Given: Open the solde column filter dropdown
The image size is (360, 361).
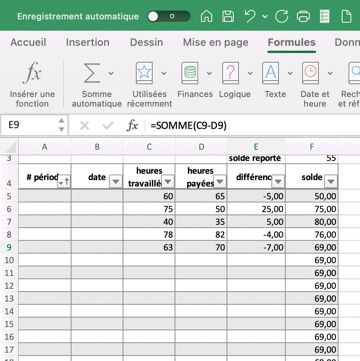Looking at the screenshot, I should [331, 182].
